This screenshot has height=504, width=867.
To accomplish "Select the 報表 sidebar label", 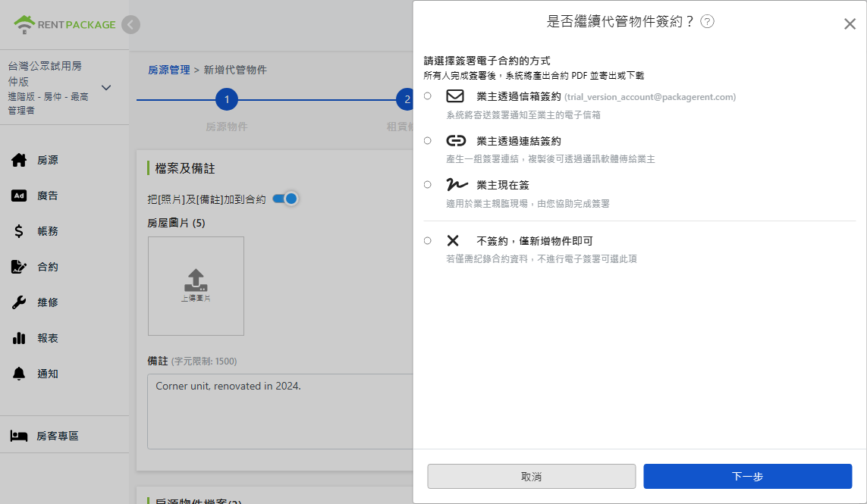I will 48,338.
